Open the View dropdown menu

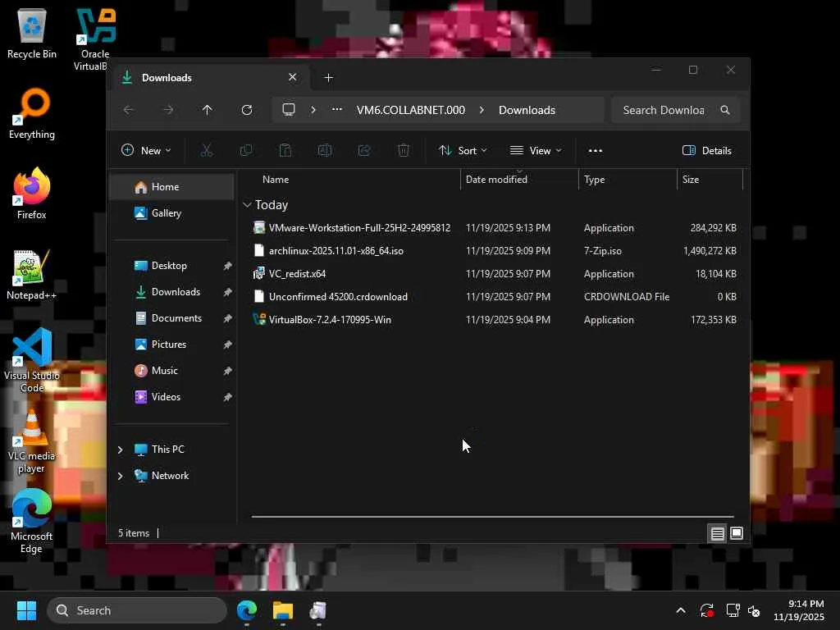coord(536,150)
